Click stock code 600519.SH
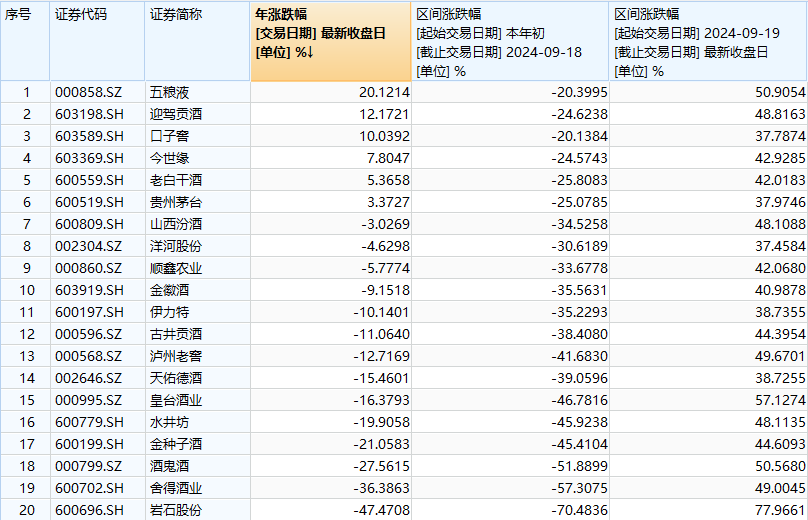Image resolution: width=808 pixels, height=520 pixels. [x=89, y=203]
